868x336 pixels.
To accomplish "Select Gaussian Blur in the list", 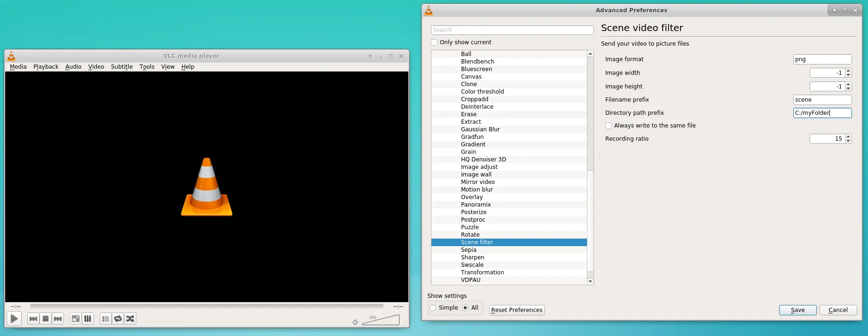I will click(509, 129).
